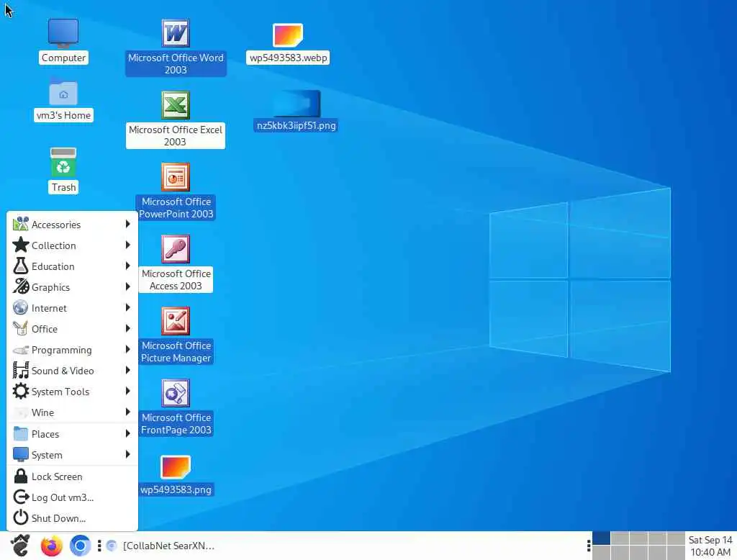Open the System menu entry

(x=73, y=455)
